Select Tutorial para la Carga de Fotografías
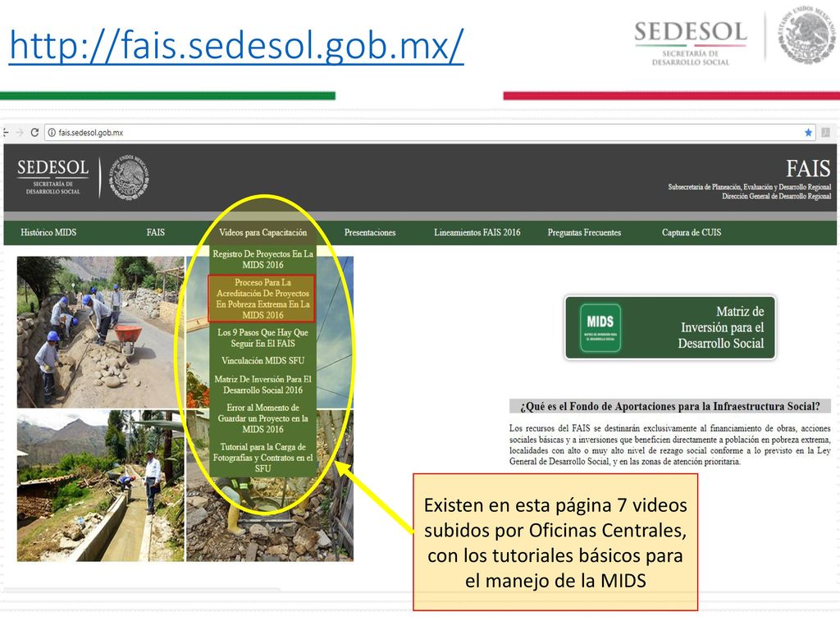The height and width of the screenshot is (630, 840). (262, 458)
